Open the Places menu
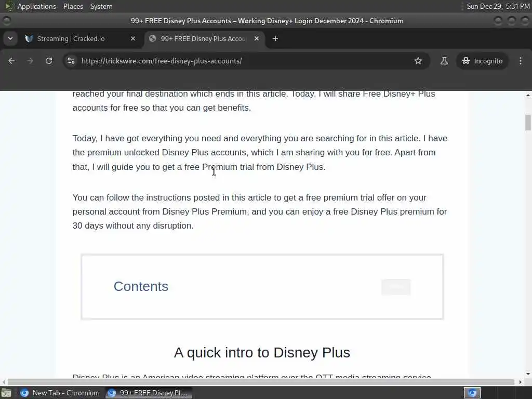The width and height of the screenshot is (532, 399). [73, 6]
